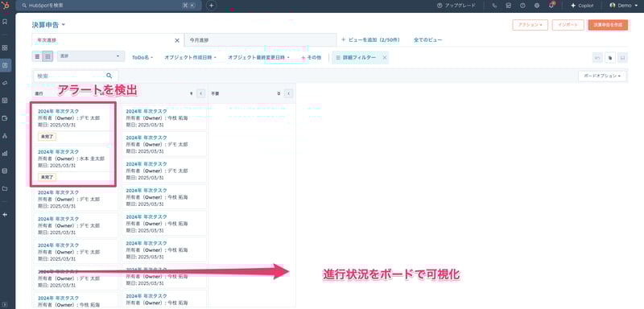Open the アクション dropdown button
Viewport: 644px width, 309px height.
(530, 25)
